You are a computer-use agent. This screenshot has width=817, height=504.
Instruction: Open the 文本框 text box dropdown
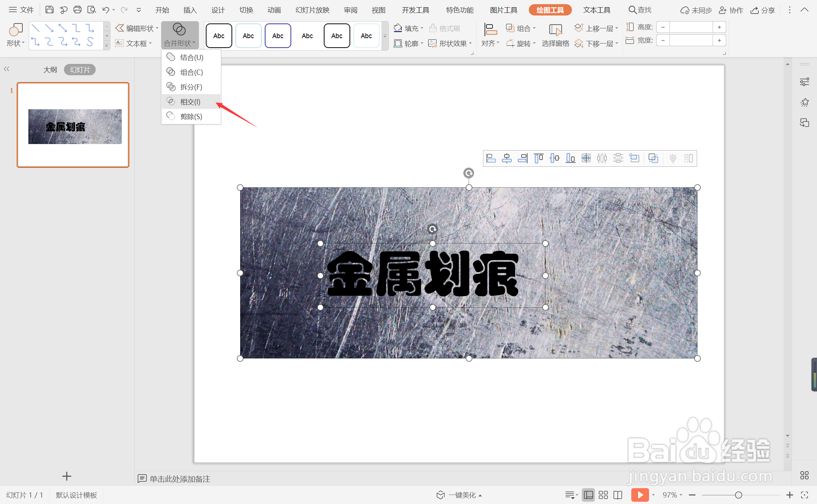pyautogui.click(x=134, y=43)
